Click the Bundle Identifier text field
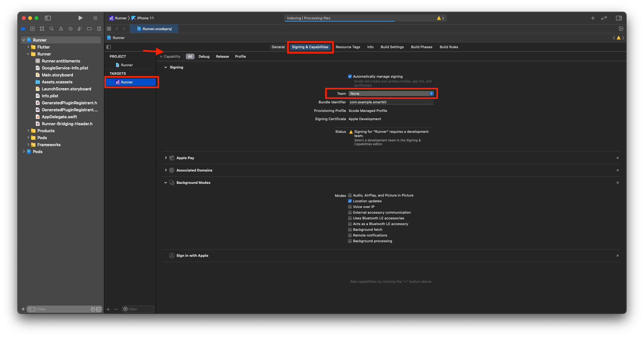The image size is (644, 337). pyautogui.click(x=391, y=102)
